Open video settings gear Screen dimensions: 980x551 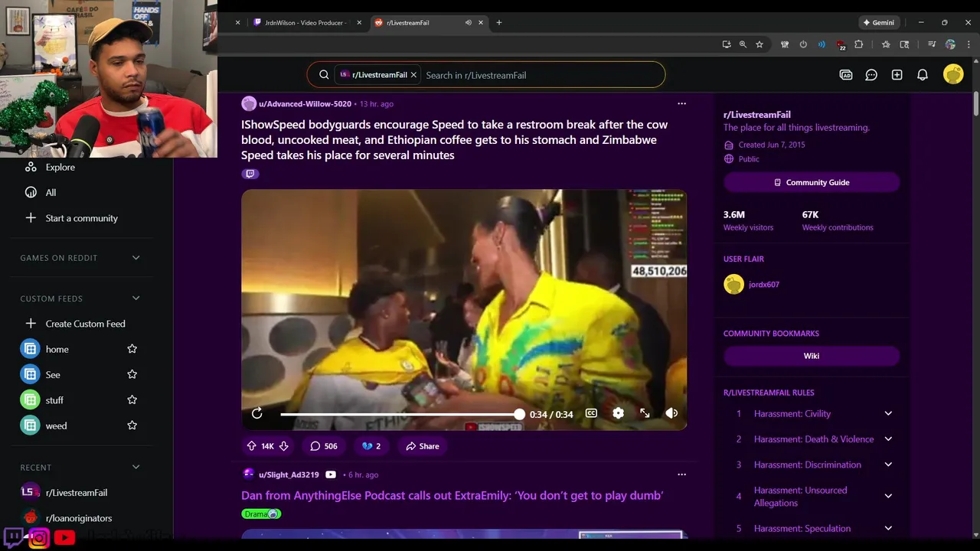[618, 413]
